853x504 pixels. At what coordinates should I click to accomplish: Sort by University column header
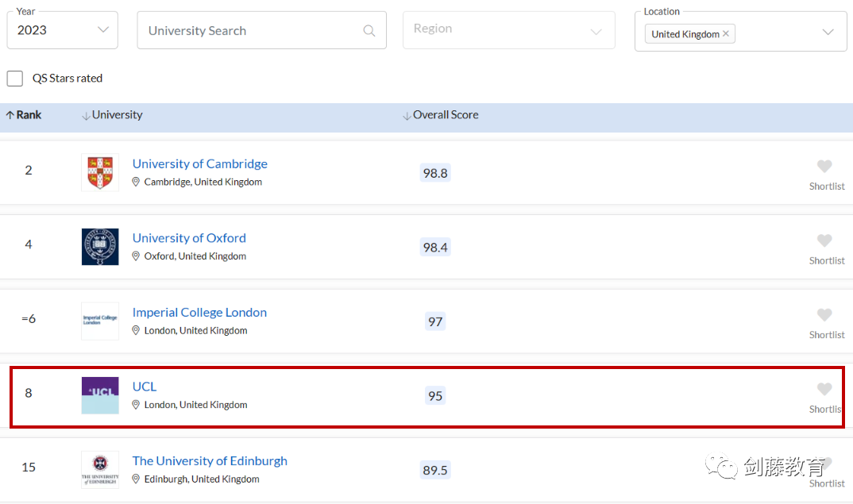112,115
